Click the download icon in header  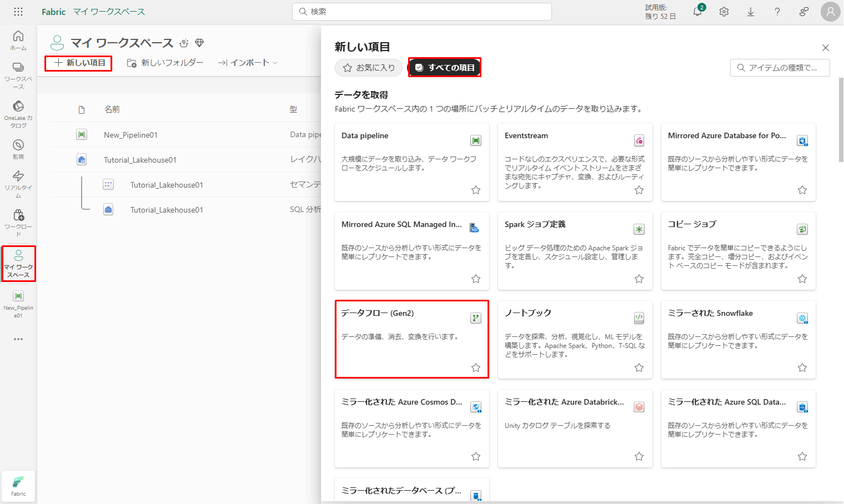tap(751, 12)
